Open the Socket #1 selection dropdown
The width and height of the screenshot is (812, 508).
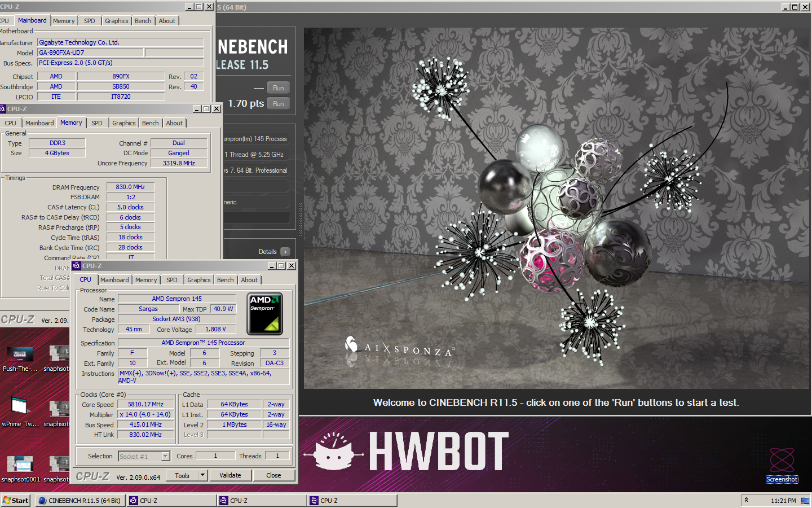pyautogui.click(x=166, y=456)
